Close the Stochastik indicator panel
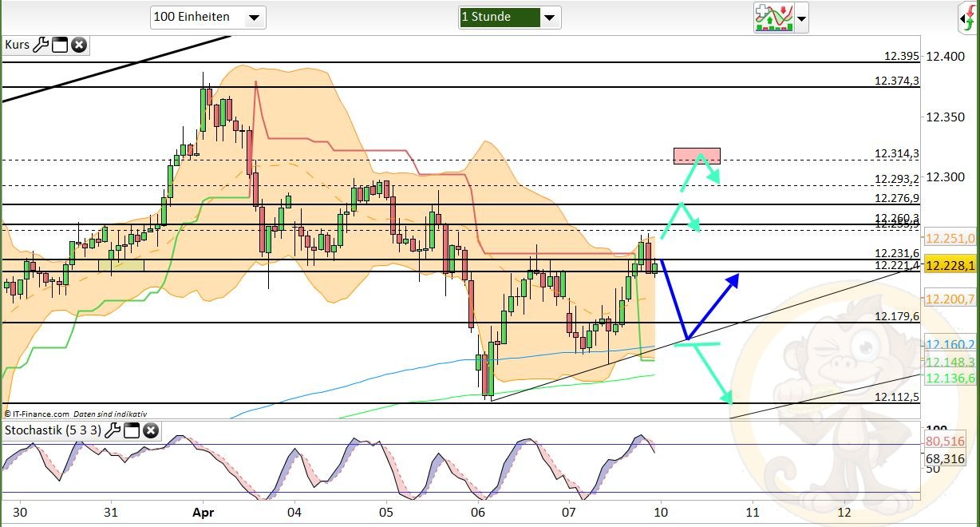The width and height of the screenshot is (980, 527). coord(150,430)
